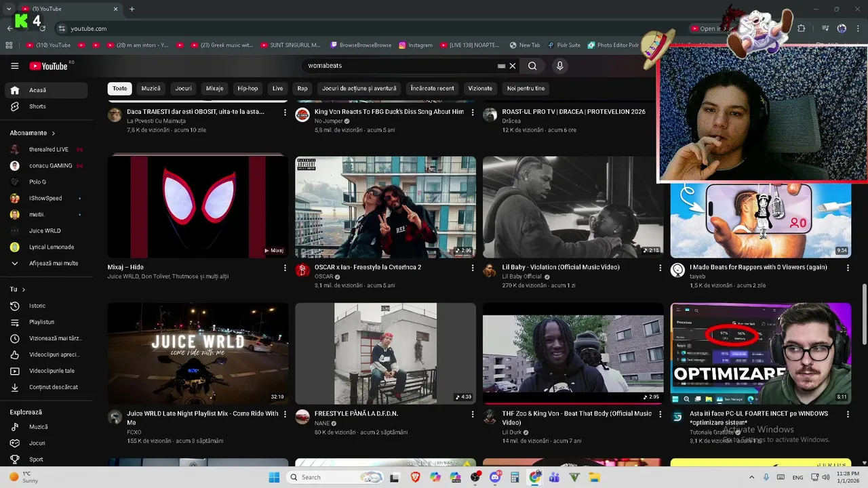
Task: Open the Lil Durk channel avatar
Action: (x=490, y=417)
